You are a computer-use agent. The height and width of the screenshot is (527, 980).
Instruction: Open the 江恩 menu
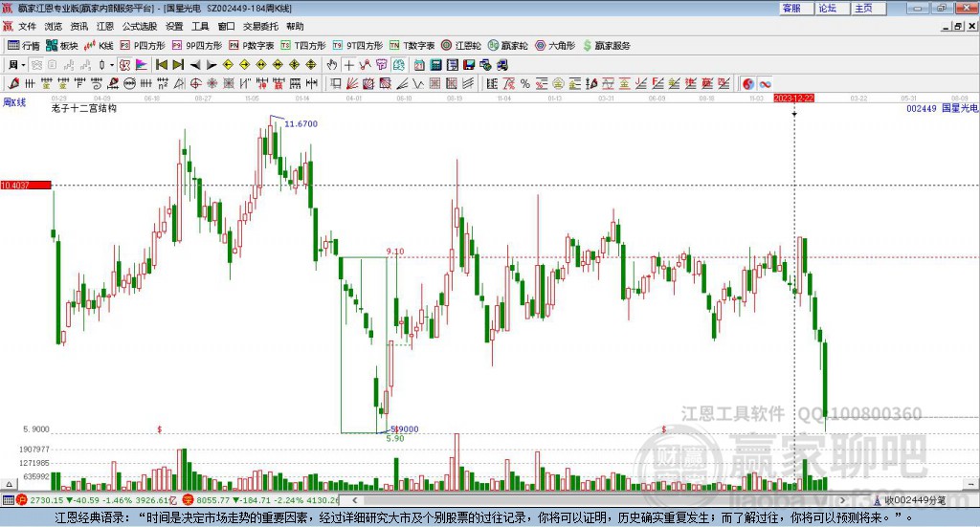[105, 26]
